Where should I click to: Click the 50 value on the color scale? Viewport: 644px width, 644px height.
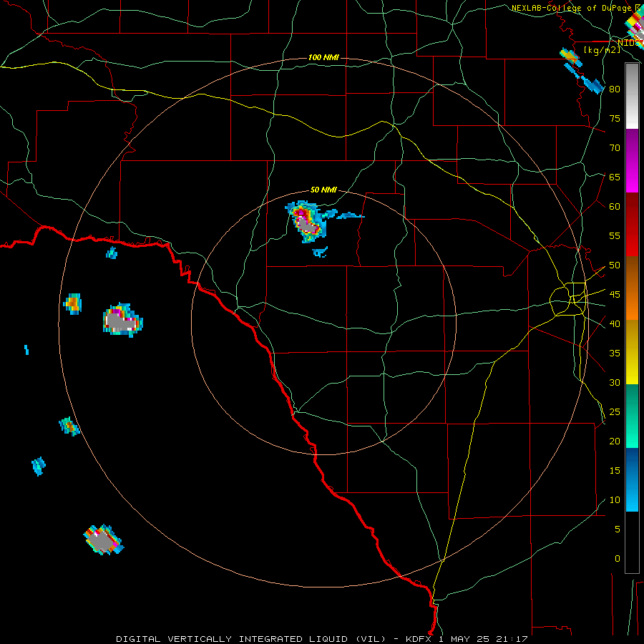[x=615, y=265]
